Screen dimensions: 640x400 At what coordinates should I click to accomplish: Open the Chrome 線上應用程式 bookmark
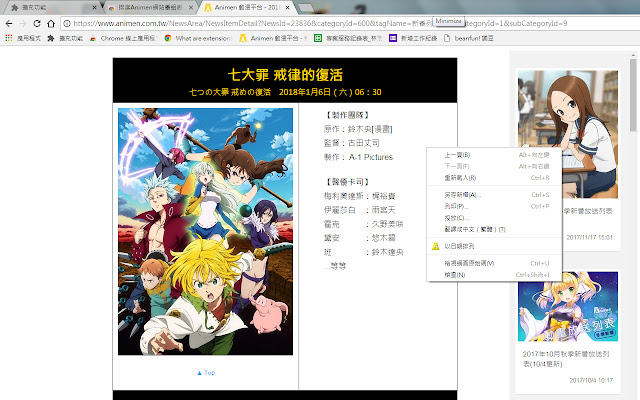pos(123,38)
